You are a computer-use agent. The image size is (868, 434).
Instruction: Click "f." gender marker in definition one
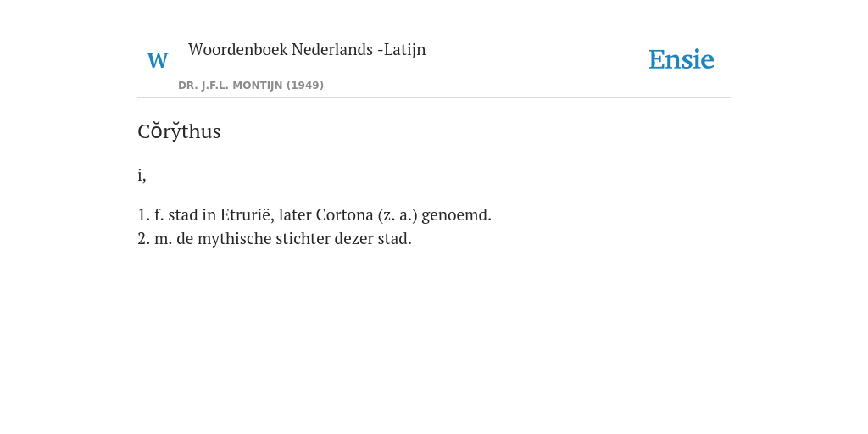(x=159, y=214)
